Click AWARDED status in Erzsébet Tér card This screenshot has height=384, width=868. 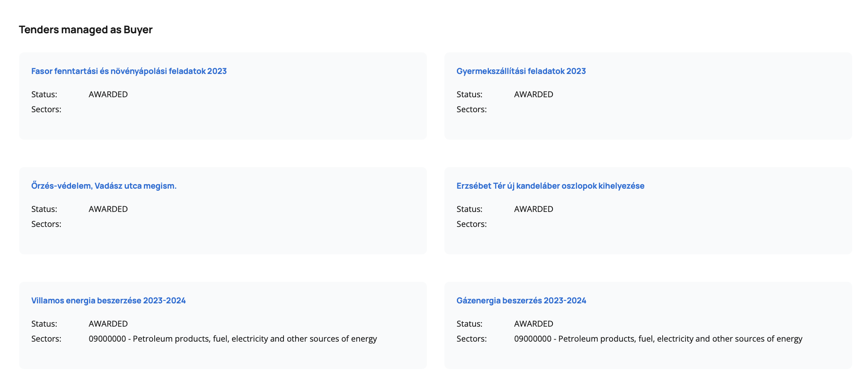pos(533,209)
